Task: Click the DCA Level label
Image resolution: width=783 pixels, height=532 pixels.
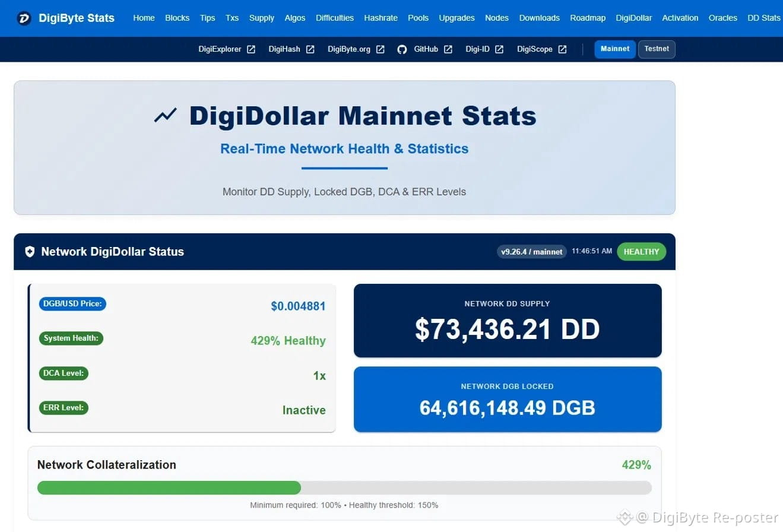Action: click(64, 373)
